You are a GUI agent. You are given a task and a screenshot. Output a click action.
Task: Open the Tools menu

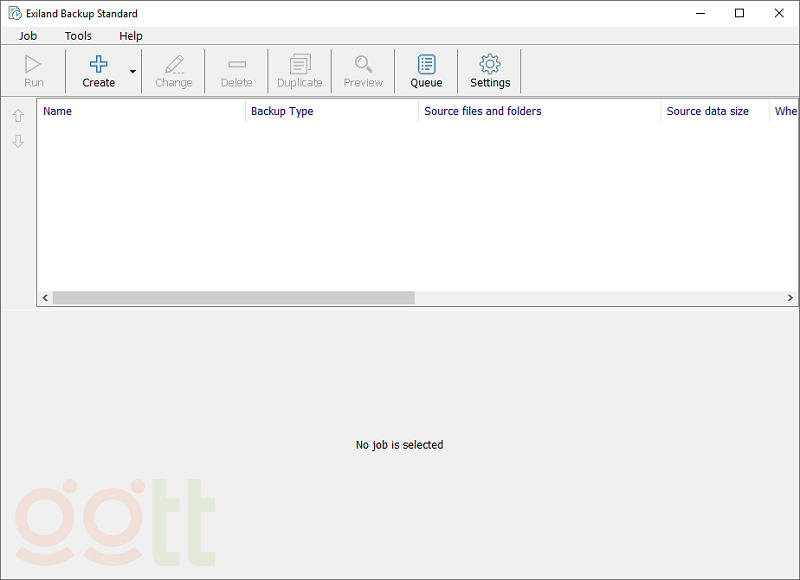click(x=78, y=36)
